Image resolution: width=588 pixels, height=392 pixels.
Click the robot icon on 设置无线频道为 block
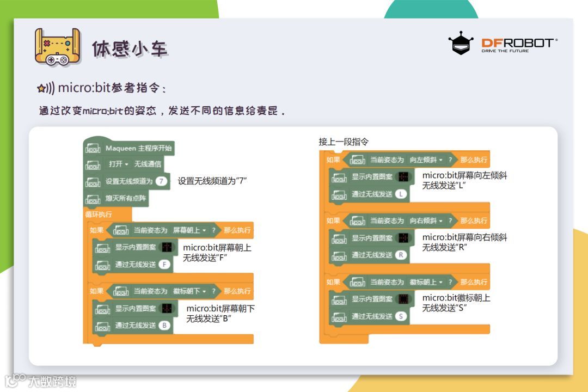coord(93,182)
